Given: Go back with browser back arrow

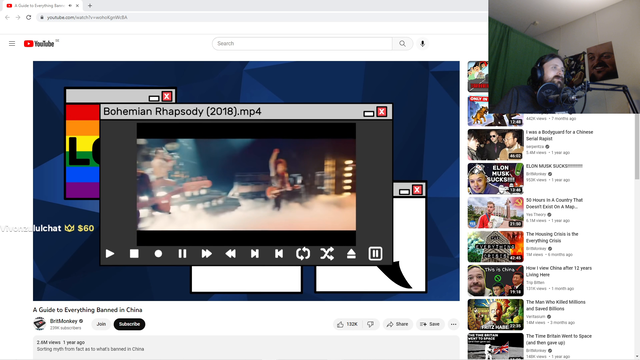Looking at the screenshot, I should (7, 18).
